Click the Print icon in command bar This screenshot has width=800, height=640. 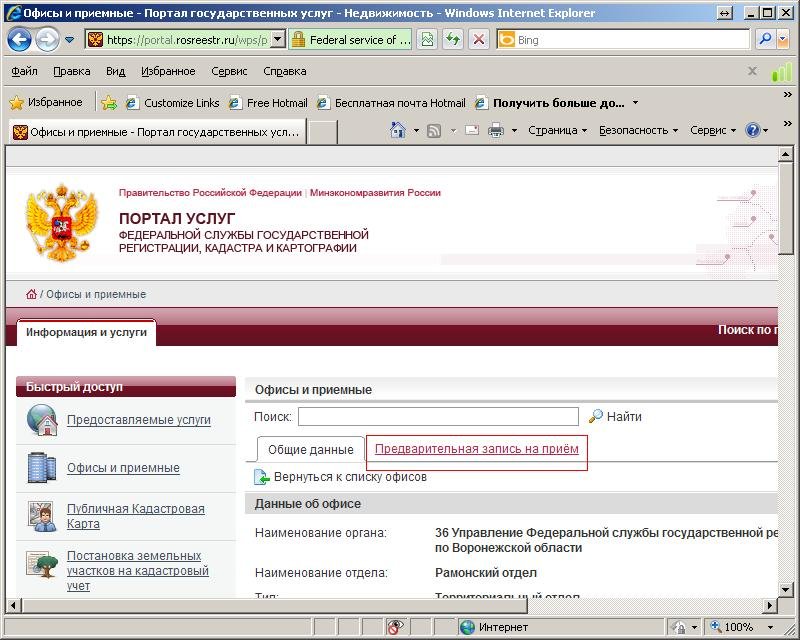click(495, 130)
